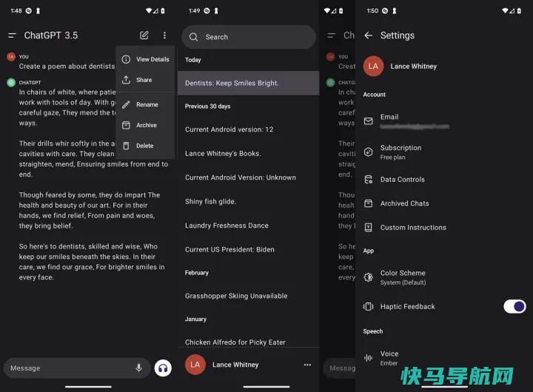
Task: Click the Delete trash icon
Action: (x=126, y=146)
